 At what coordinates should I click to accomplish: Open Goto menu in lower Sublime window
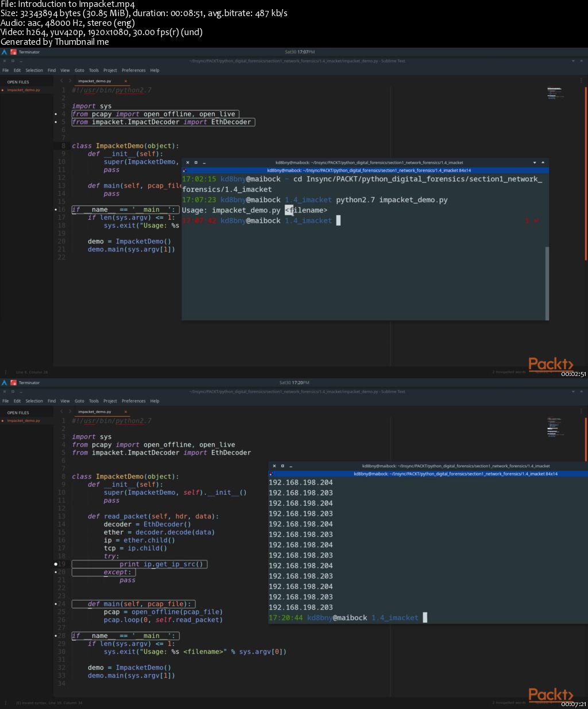pyautogui.click(x=79, y=401)
